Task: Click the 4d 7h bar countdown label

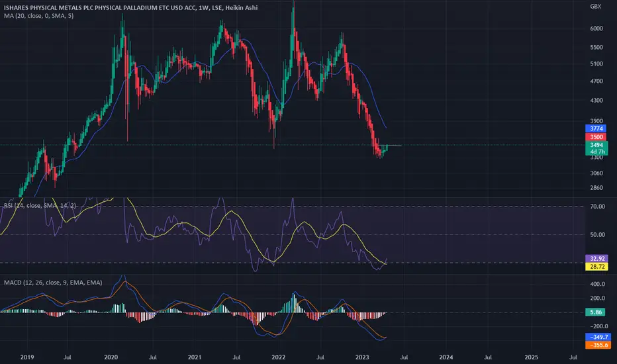Action: point(597,152)
